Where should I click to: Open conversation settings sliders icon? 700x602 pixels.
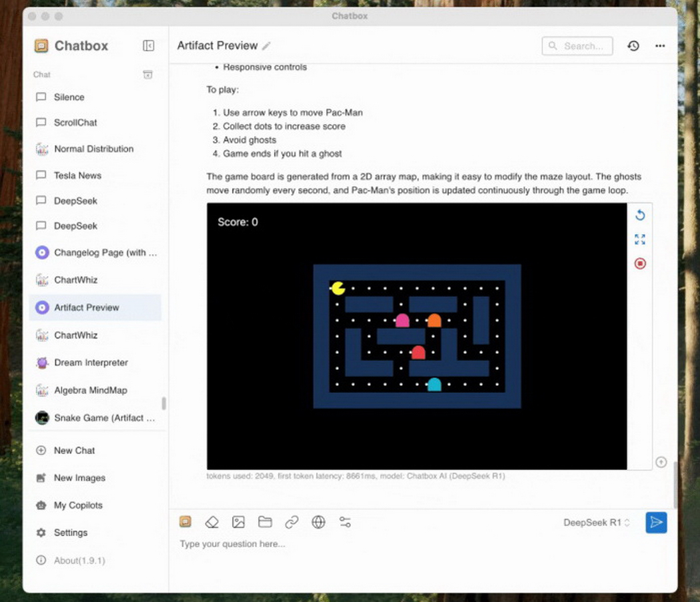tap(345, 522)
